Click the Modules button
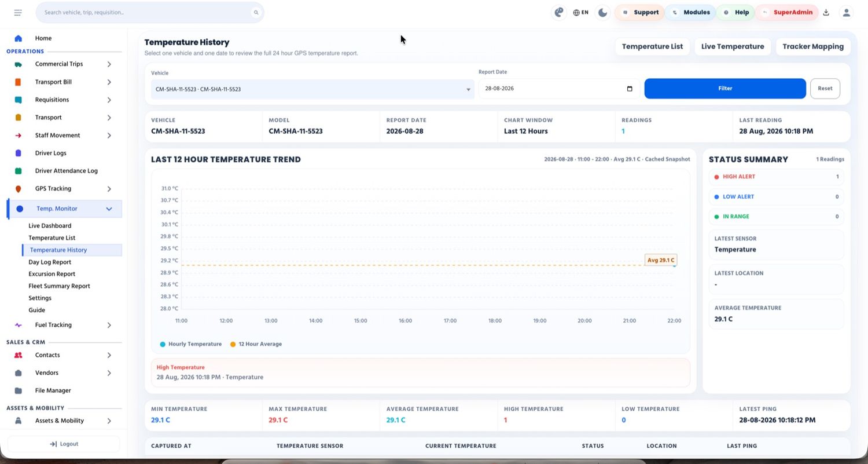868x464 pixels. (690, 12)
